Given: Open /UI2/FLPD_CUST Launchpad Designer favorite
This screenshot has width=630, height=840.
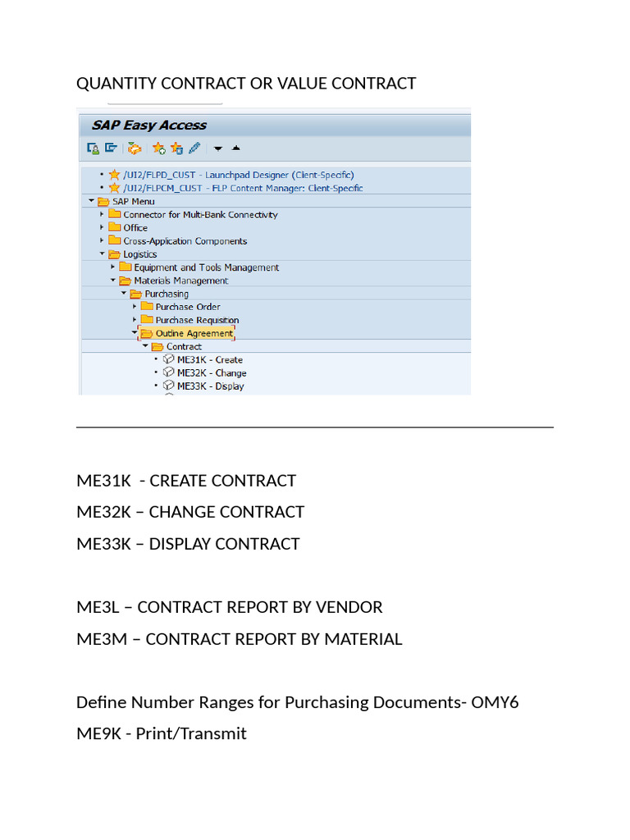Looking at the screenshot, I should [x=239, y=175].
